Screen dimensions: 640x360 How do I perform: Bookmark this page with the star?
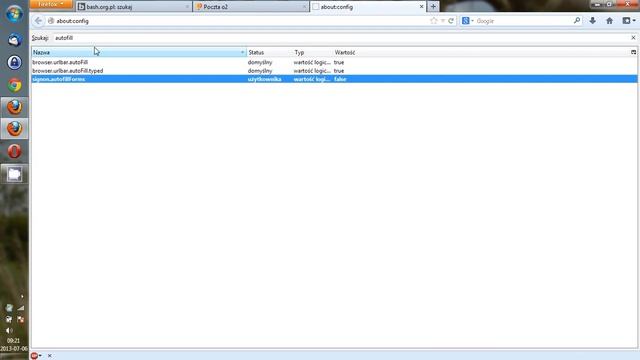coord(433,21)
